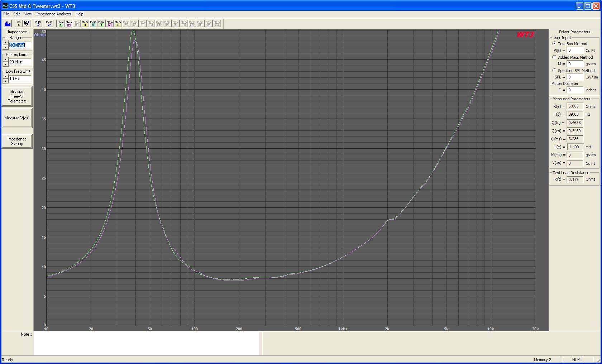Select the Added Mass Method radio button

pyautogui.click(x=554, y=57)
